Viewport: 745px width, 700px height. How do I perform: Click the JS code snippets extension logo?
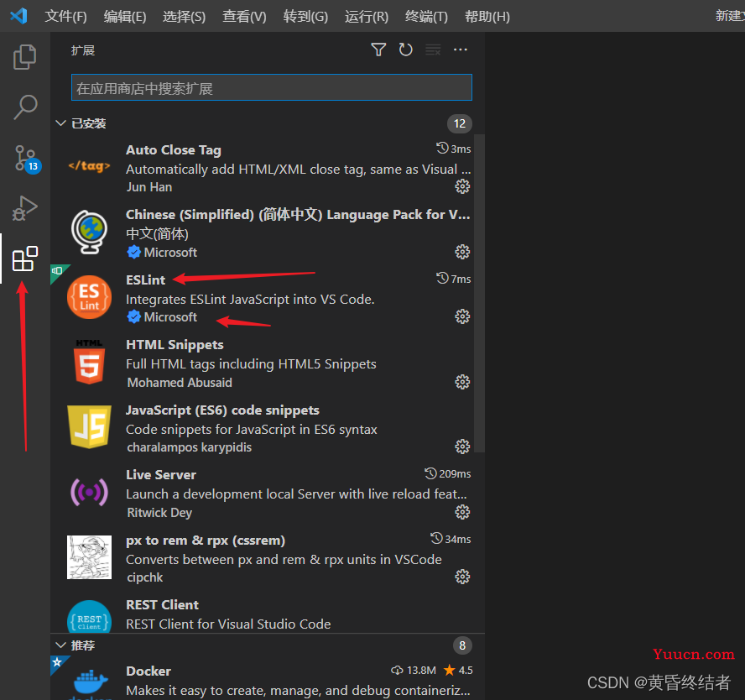tap(89, 426)
